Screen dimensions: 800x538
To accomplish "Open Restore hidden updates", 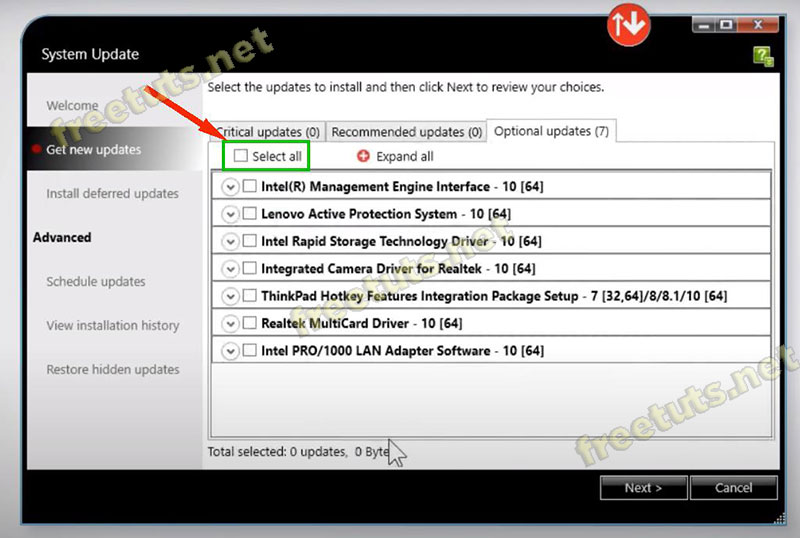I will [113, 369].
